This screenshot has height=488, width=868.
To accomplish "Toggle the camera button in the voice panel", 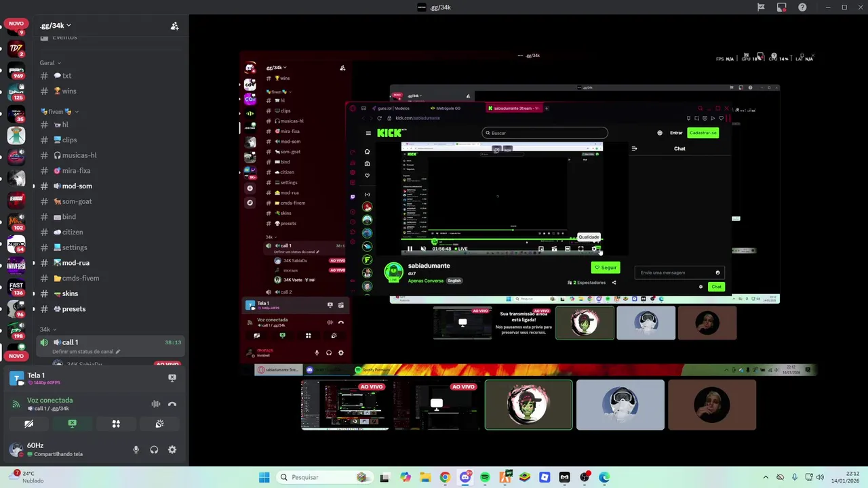I will 29,424.
